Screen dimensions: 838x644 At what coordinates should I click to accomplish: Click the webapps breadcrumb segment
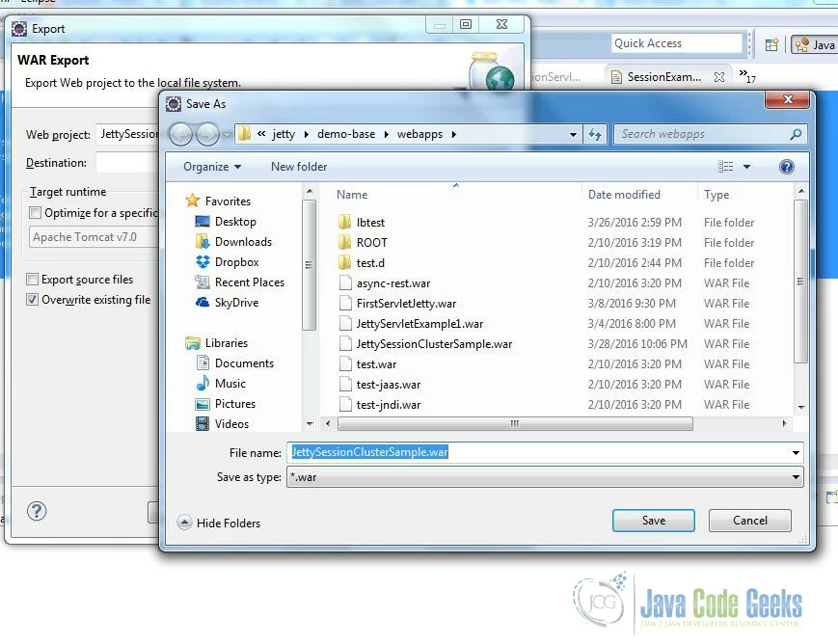click(x=419, y=134)
